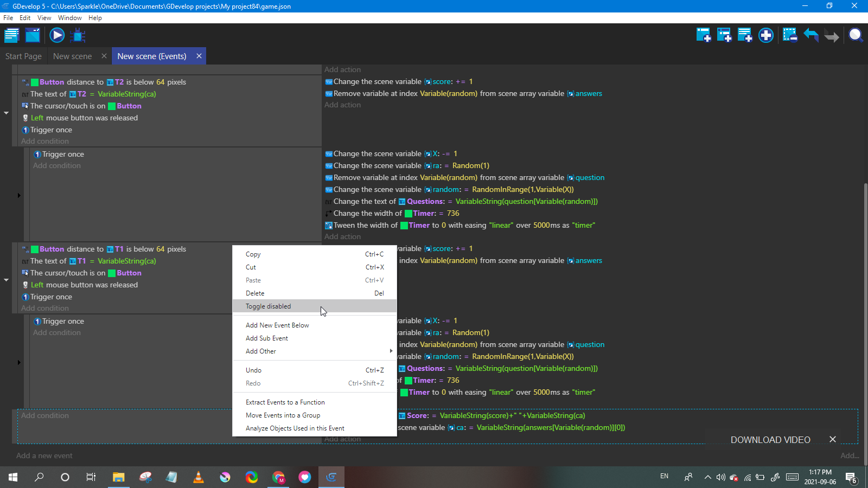Open the File menu

coord(8,18)
